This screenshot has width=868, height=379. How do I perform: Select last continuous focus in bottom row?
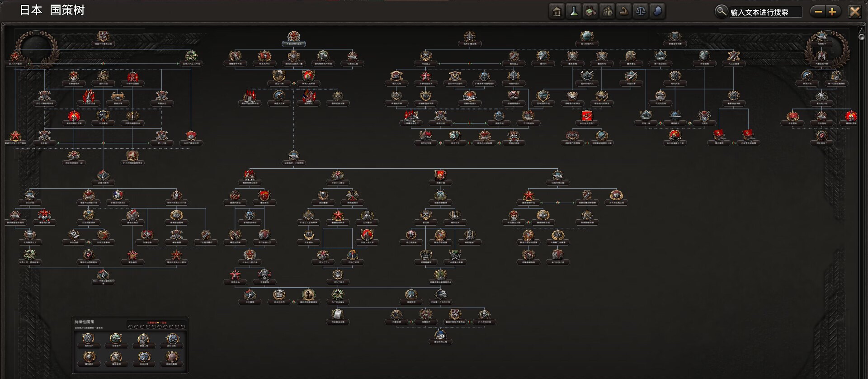tap(173, 359)
